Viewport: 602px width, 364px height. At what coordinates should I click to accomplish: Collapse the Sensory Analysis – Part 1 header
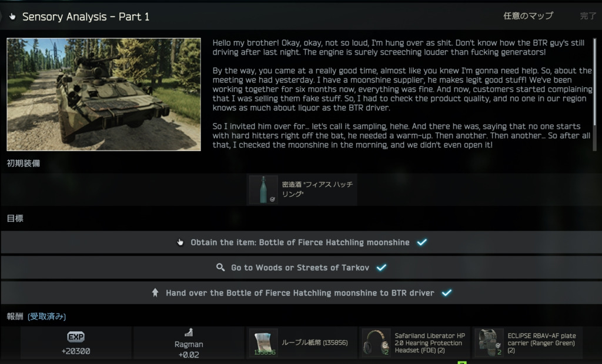[x=301, y=16]
